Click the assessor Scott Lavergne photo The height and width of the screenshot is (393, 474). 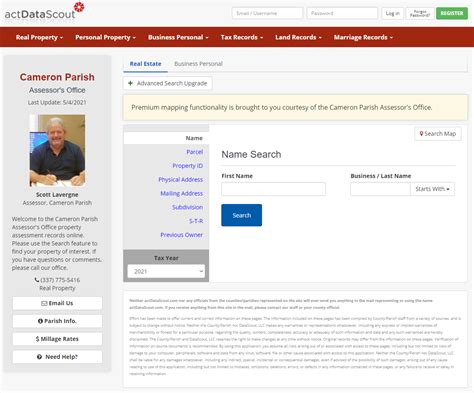pyautogui.click(x=57, y=150)
